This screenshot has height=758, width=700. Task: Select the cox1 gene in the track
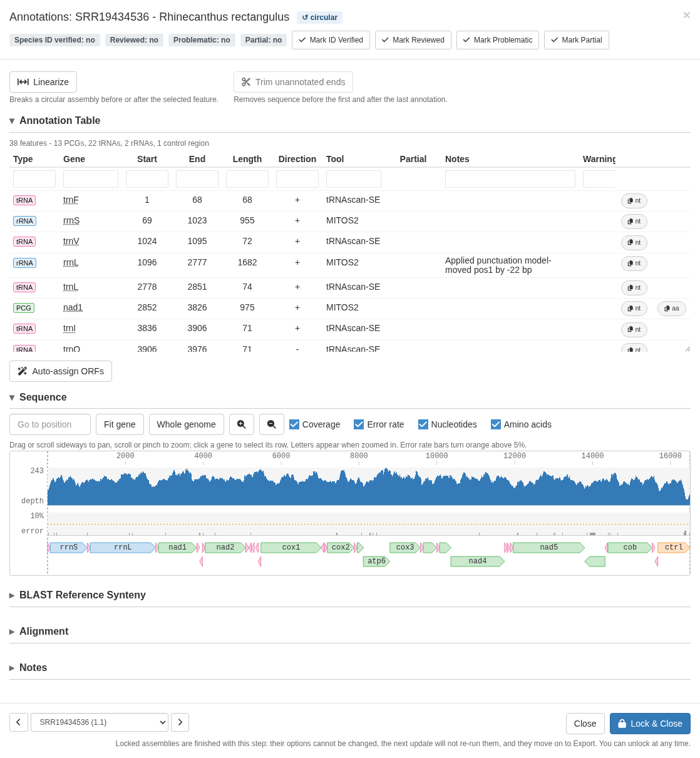point(291,548)
